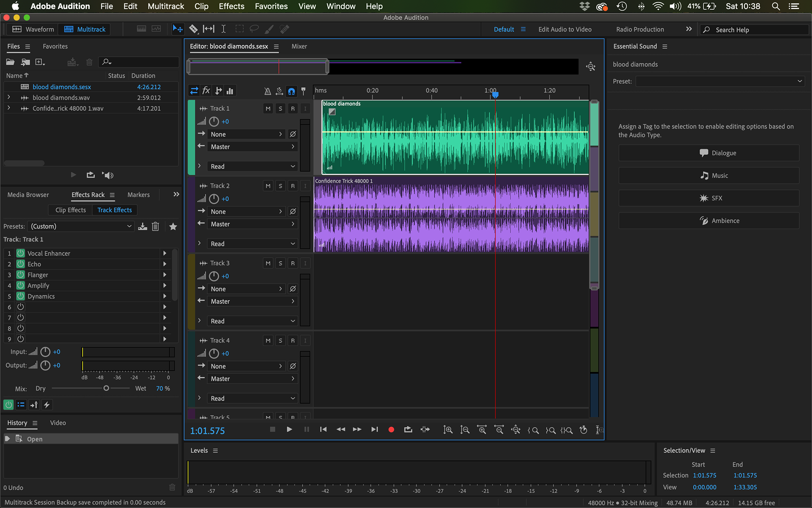Toggle Track 1 polarity reverse icon

[x=293, y=134]
